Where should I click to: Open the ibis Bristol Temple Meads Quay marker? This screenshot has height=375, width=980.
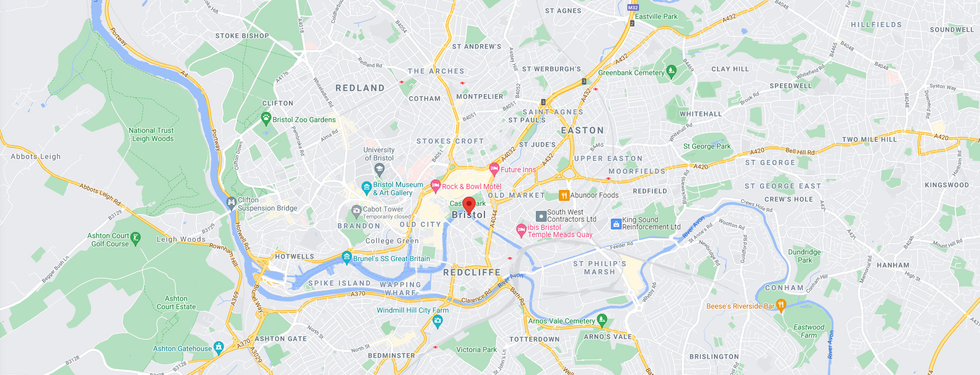coord(521,231)
